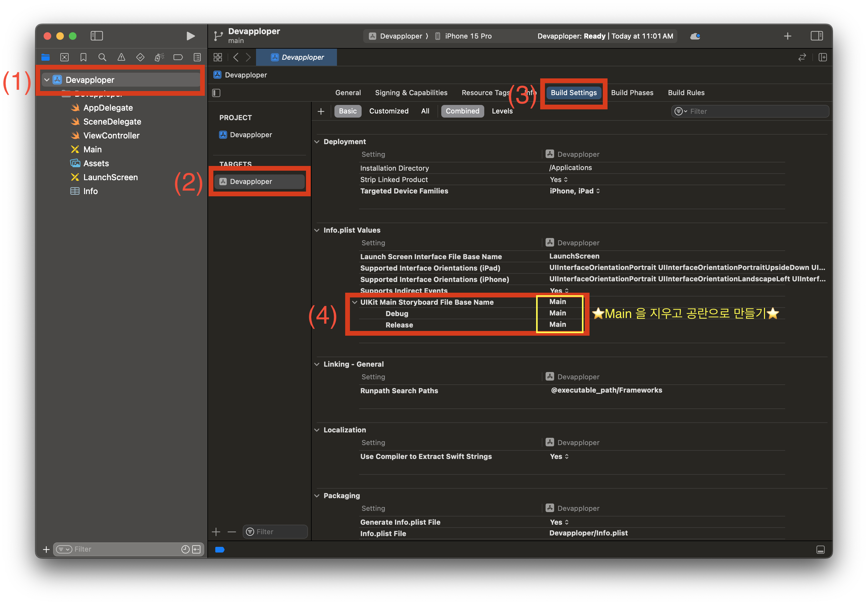Select the Devapploper target
This screenshot has width=868, height=605.
[x=259, y=181]
